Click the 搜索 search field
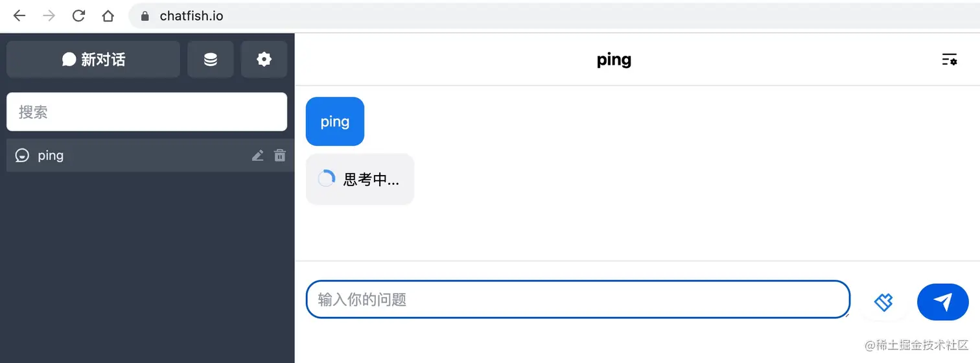The height and width of the screenshot is (363, 980). (146, 112)
